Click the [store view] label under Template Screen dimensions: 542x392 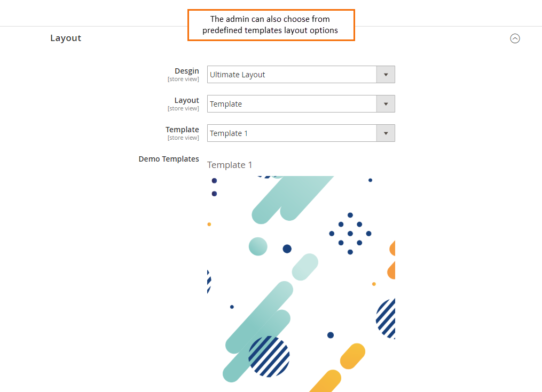click(183, 137)
